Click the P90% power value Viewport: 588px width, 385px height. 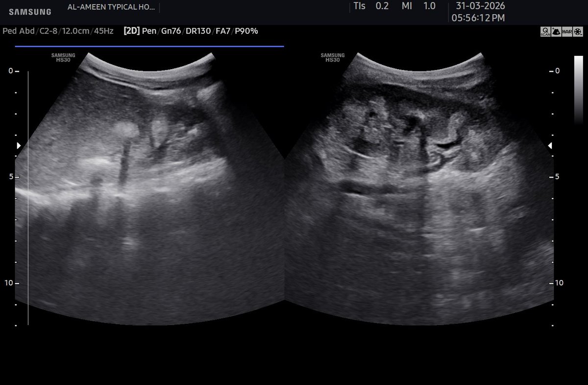coord(246,31)
